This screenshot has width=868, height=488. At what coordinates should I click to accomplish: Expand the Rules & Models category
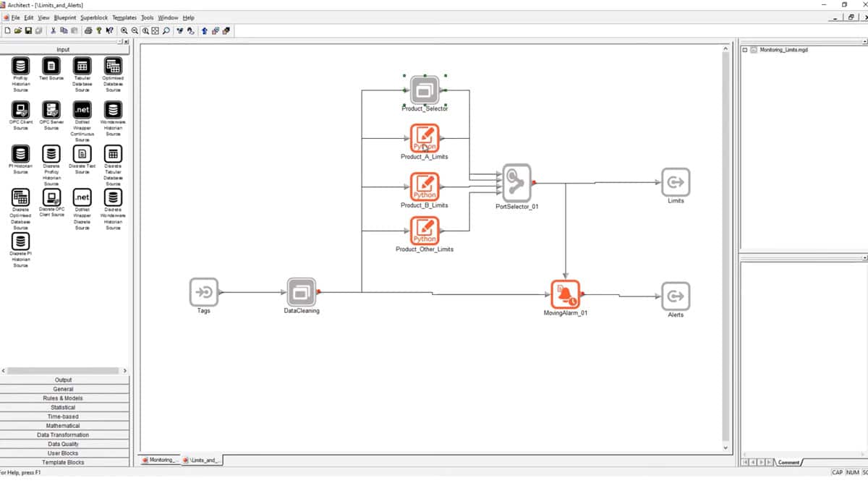pos(64,398)
